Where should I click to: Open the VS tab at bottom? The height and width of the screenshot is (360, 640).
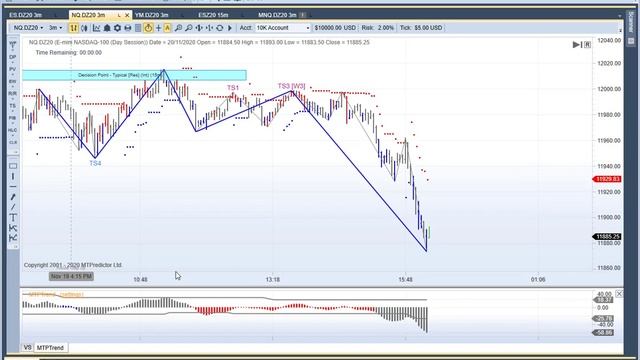[27, 347]
